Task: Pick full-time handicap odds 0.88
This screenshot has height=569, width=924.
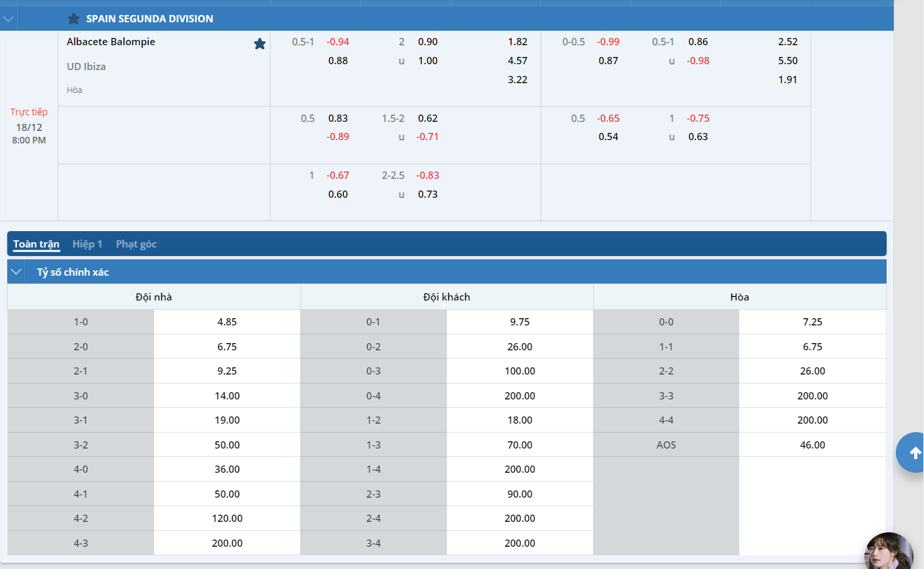Action: pos(338,61)
